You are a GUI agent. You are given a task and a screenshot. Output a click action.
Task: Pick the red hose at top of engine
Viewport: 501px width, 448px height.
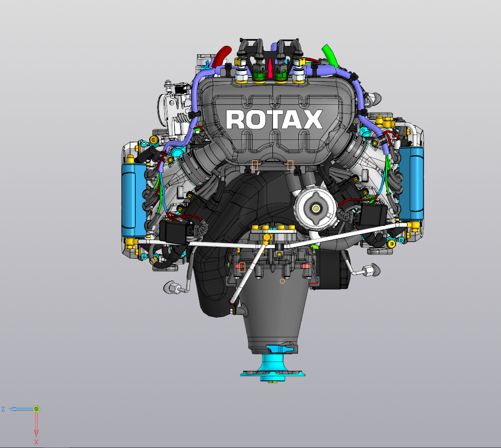[x=221, y=56]
